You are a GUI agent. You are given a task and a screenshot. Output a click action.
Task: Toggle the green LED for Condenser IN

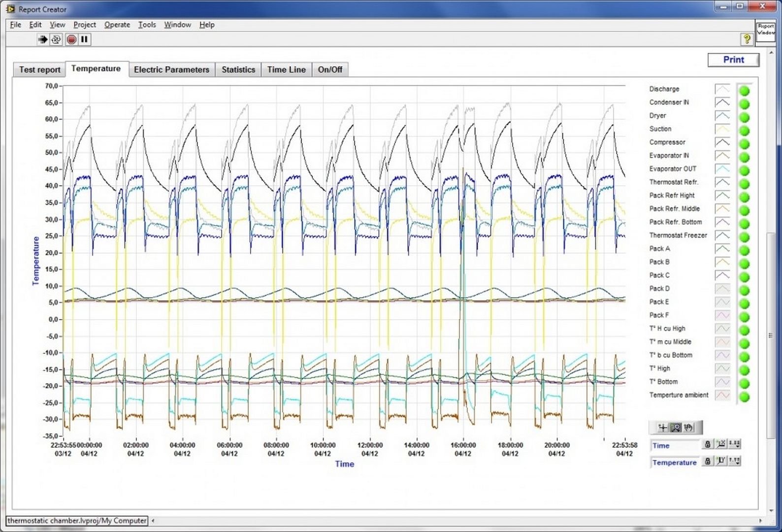point(744,104)
